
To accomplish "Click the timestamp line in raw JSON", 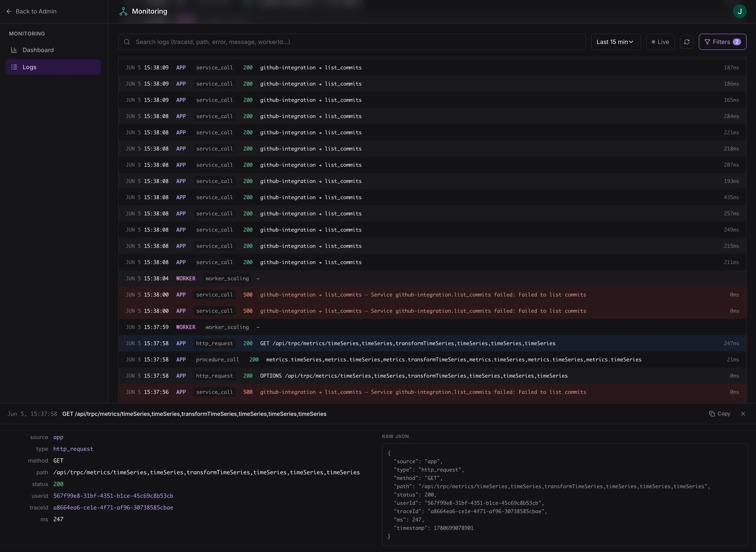I will click(x=434, y=528).
